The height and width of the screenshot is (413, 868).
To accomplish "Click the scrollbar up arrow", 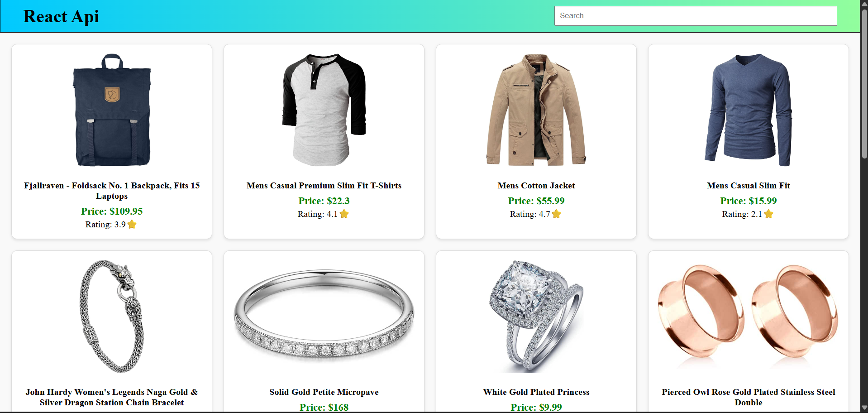I will tap(864, 4).
